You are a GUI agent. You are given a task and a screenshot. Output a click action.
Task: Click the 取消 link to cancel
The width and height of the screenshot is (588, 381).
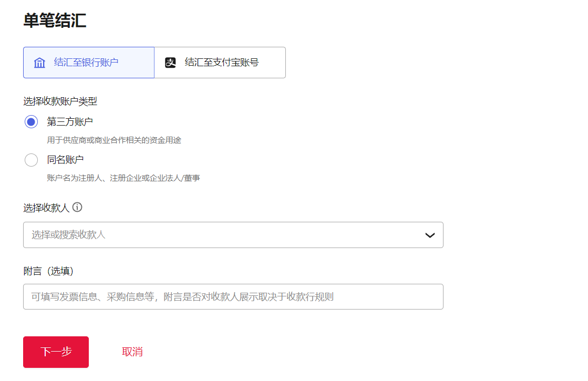coord(132,352)
